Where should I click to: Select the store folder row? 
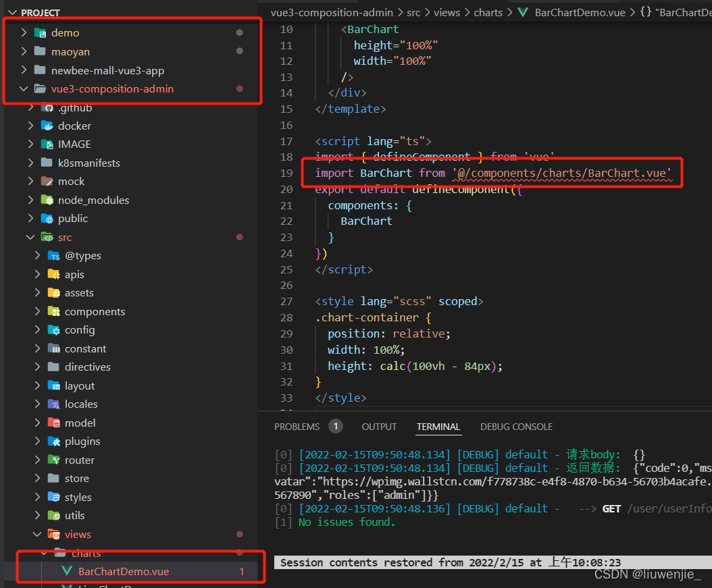[x=132, y=479]
